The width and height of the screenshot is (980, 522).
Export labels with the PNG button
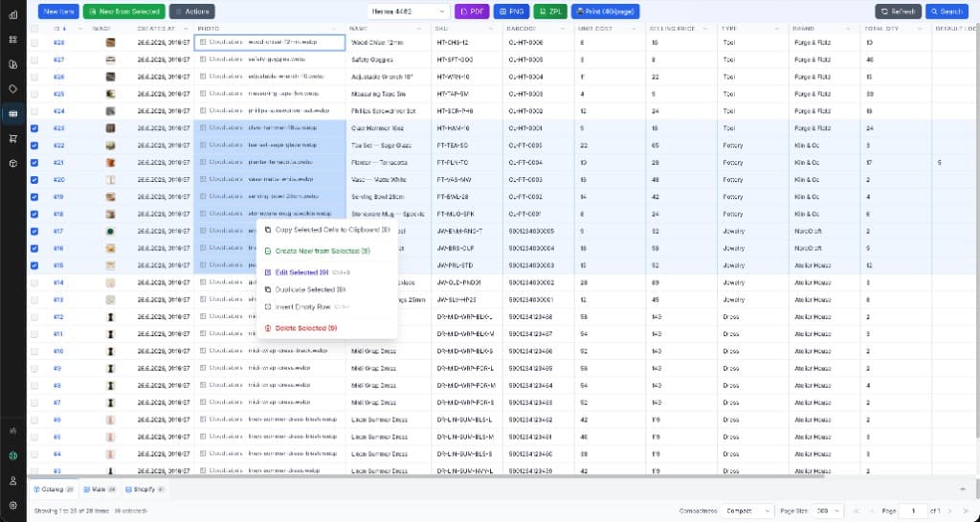tap(512, 11)
